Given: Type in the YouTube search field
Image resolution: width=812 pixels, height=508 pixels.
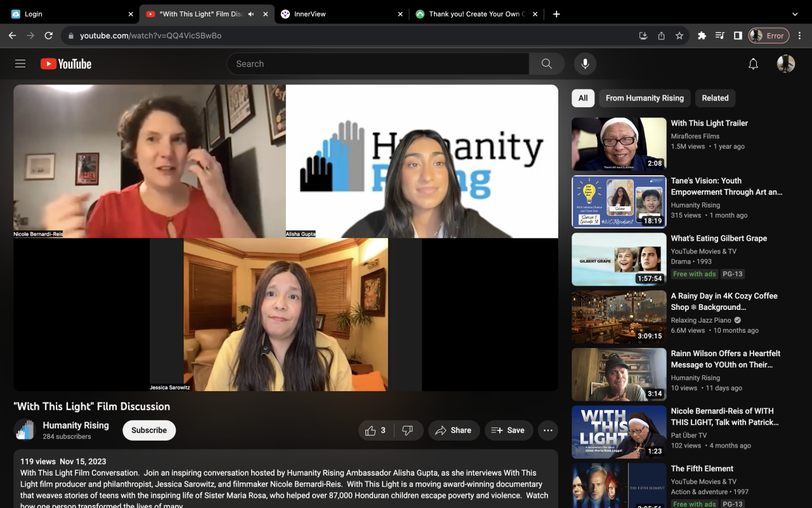Looking at the screenshot, I should [378, 63].
